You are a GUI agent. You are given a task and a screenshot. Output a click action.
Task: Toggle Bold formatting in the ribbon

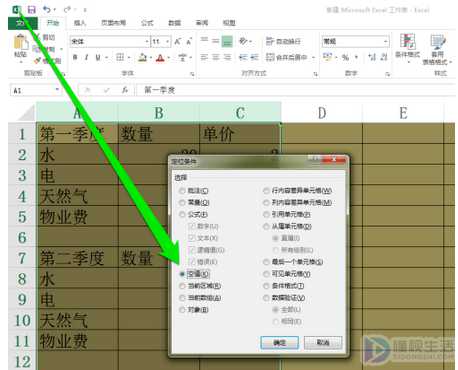75,57
